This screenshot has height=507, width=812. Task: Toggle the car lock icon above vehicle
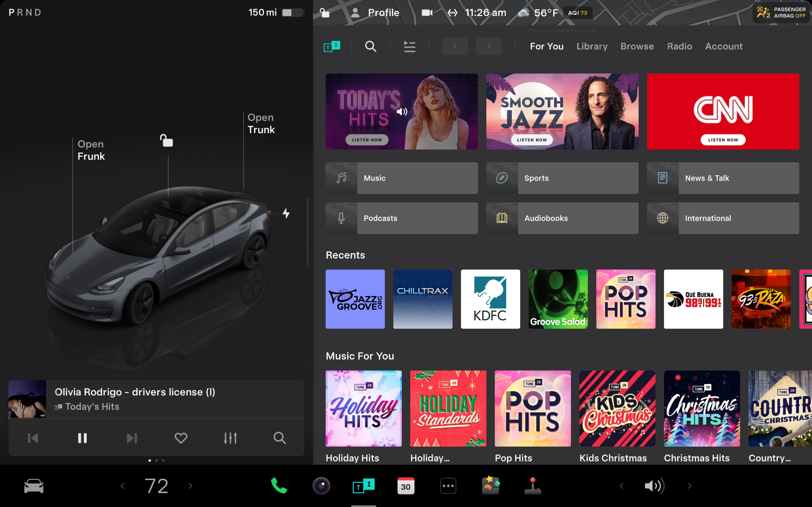click(166, 140)
